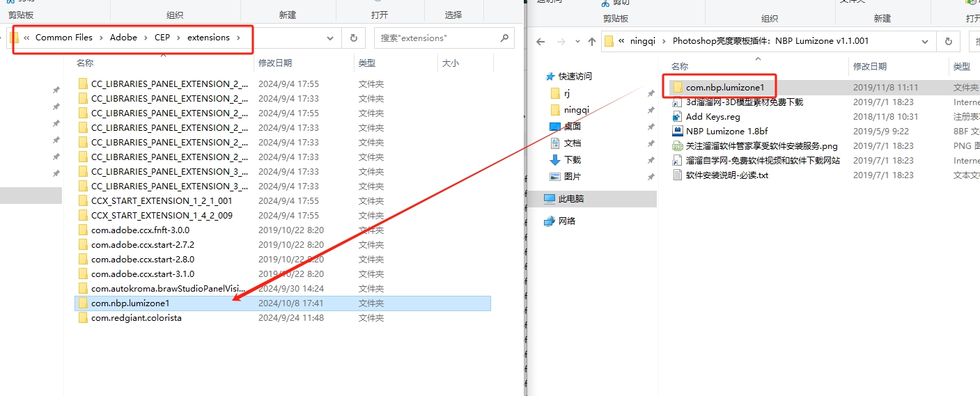Select 快速访问 in navigation pane
This screenshot has height=396, width=980.
[x=575, y=76]
